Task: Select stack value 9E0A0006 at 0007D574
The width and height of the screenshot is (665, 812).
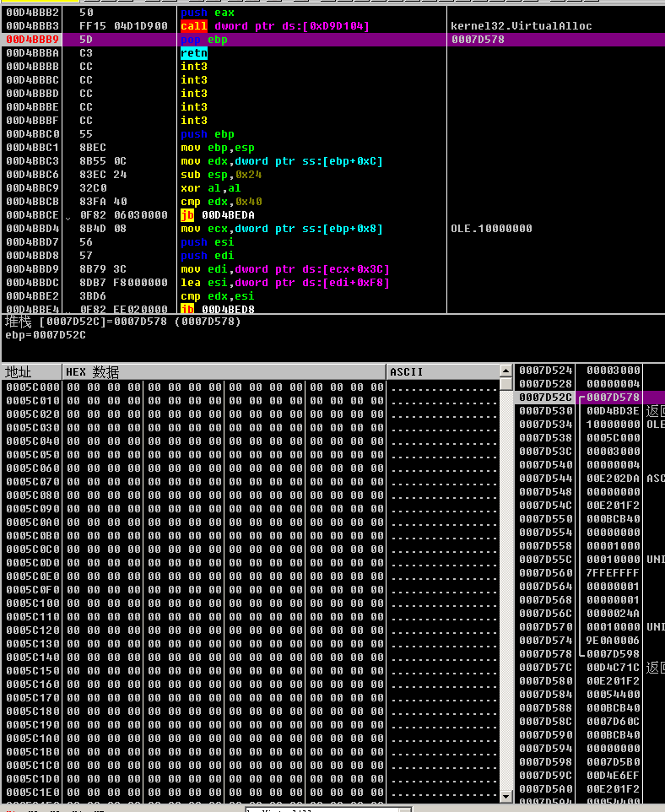Action: coord(614,641)
